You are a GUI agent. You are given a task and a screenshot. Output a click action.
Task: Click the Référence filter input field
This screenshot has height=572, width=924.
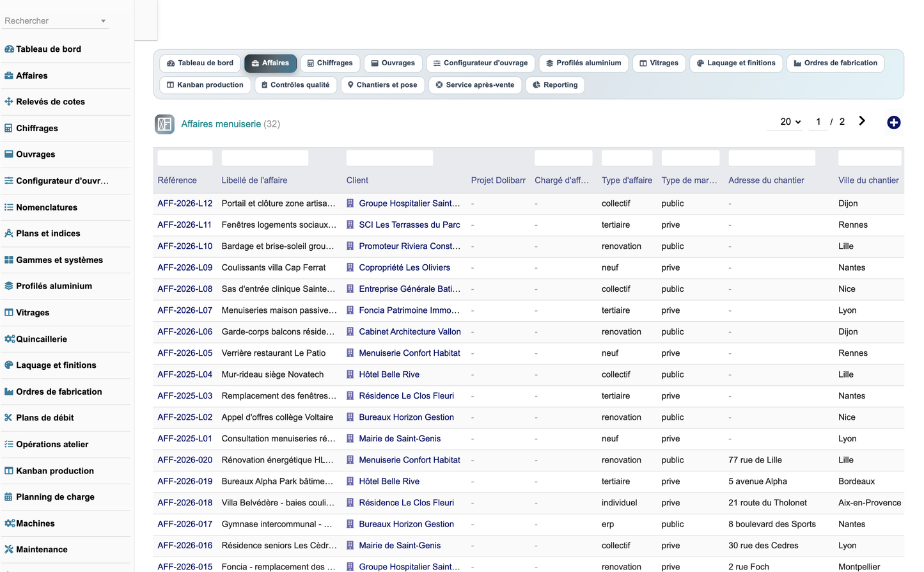[185, 158]
